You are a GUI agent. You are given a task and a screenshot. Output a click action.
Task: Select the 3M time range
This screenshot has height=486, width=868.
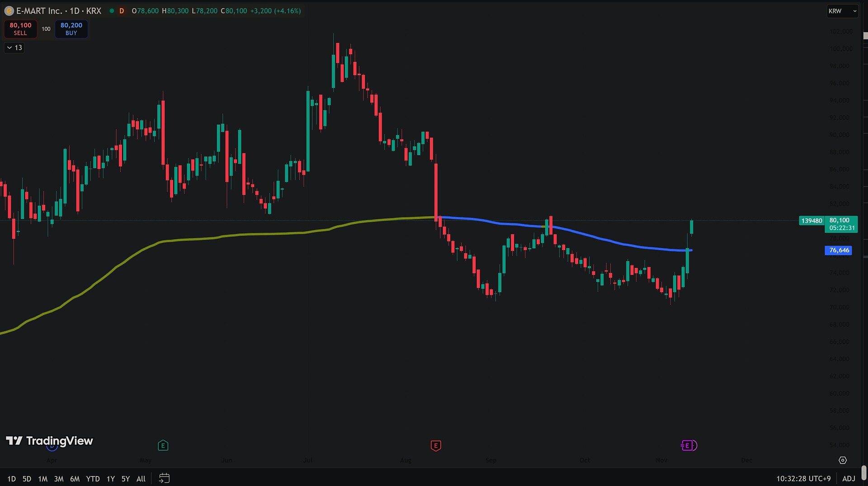tap(59, 479)
